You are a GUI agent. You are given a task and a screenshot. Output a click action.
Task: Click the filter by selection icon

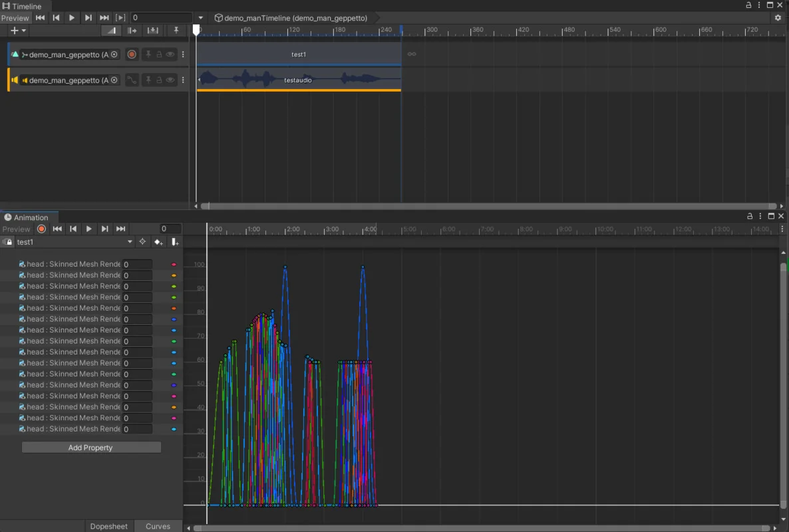pos(142,242)
